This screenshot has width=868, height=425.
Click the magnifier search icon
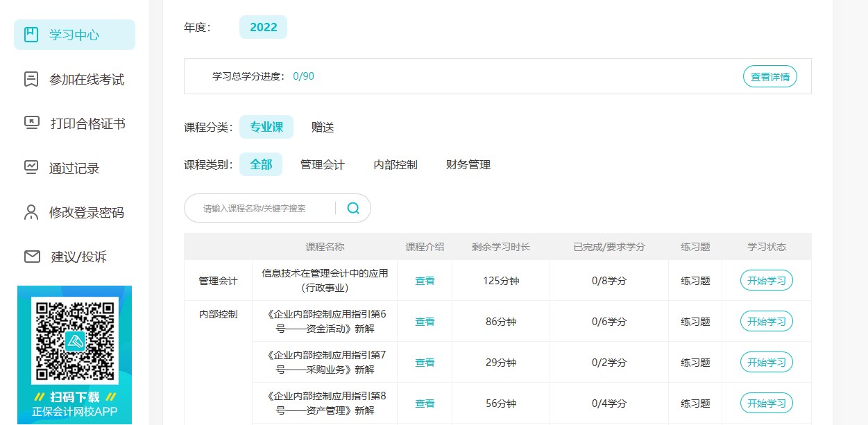tap(353, 208)
